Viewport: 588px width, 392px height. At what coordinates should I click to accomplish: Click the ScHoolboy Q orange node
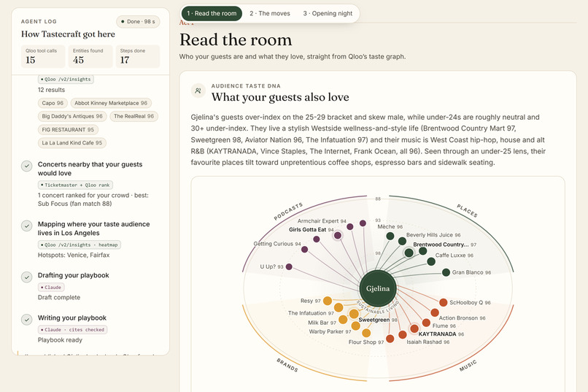[x=444, y=302]
